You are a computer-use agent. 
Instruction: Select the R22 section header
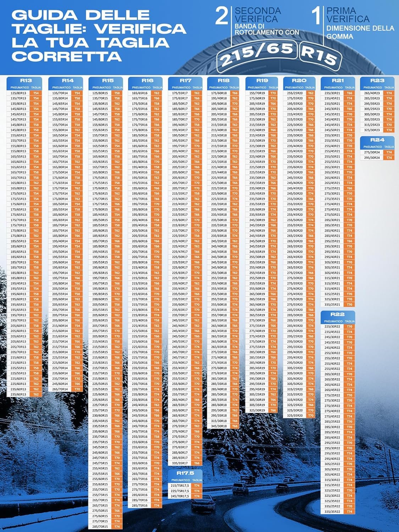(x=338, y=314)
